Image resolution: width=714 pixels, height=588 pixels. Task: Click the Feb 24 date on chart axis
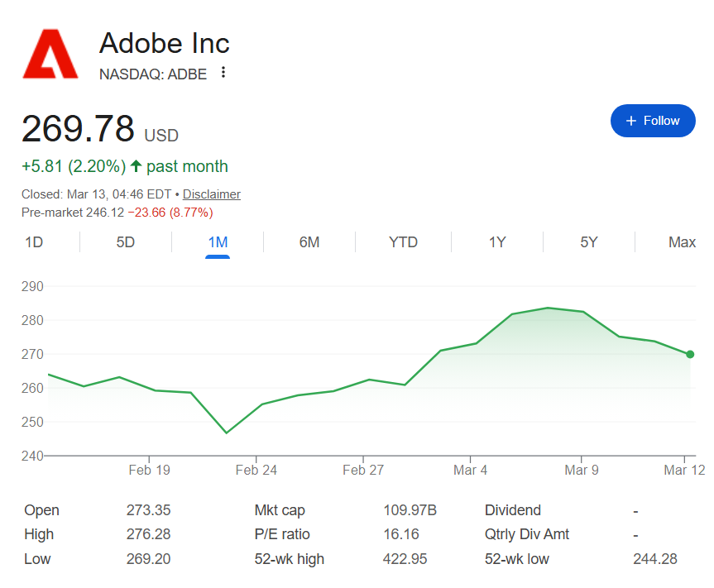coord(256,471)
